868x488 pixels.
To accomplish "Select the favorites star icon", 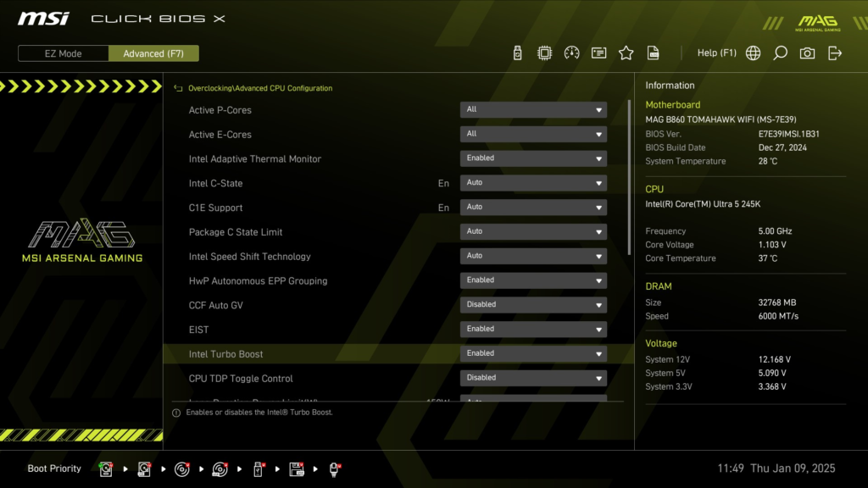I will pos(626,53).
